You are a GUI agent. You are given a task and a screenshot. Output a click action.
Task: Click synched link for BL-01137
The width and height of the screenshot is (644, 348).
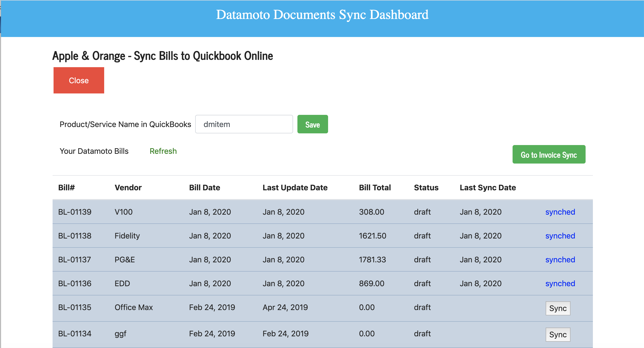point(560,259)
